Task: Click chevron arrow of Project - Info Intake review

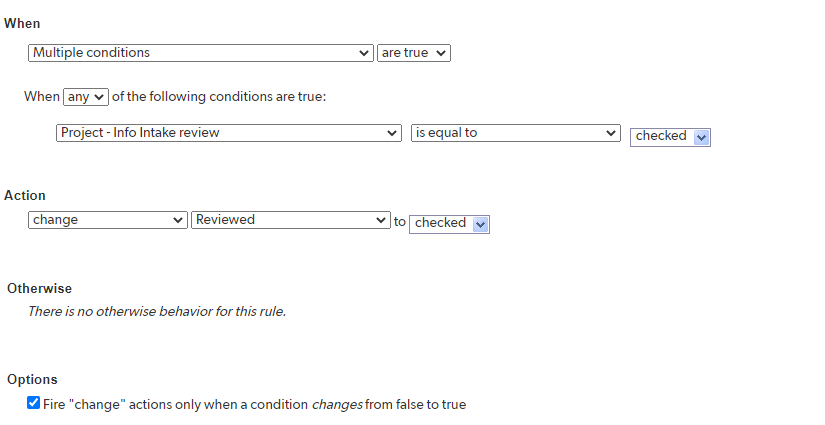Action: (391, 133)
